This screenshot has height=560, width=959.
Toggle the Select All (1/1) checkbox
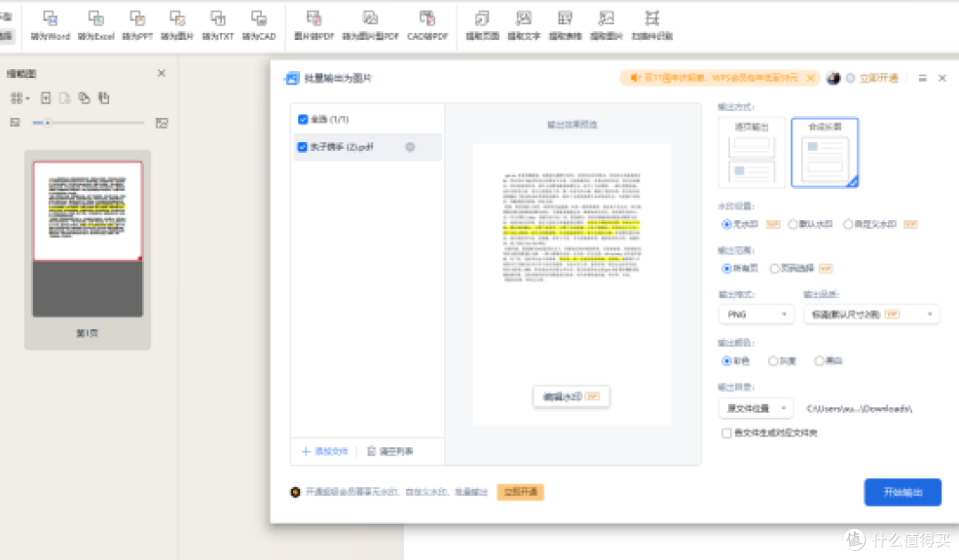click(303, 119)
